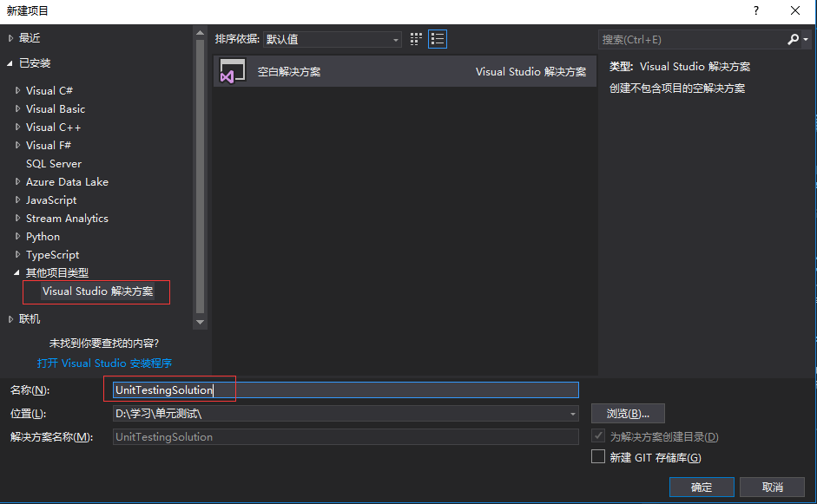
Task: Expand the Azure Data Lake node
Action: click(x=17, y=181)
